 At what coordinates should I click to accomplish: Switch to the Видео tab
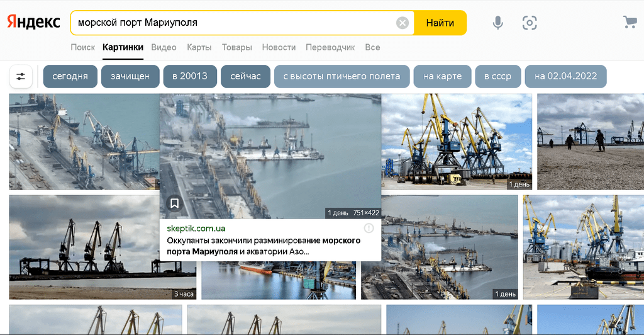[x=164, y=47]
